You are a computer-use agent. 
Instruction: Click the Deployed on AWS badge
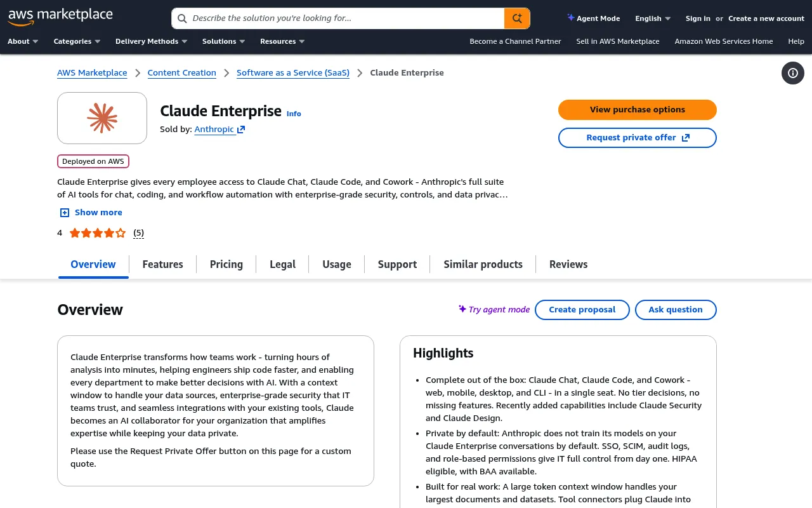(93, 161)
